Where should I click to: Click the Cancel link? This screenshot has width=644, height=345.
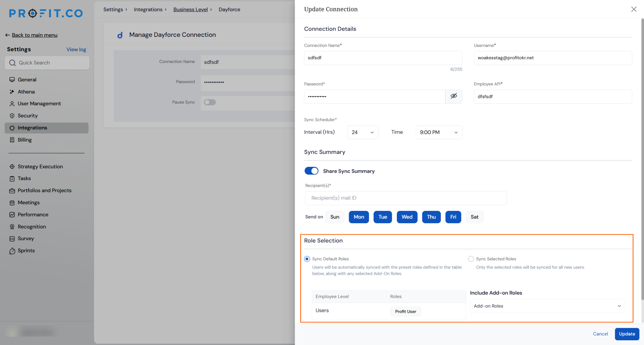600,334
